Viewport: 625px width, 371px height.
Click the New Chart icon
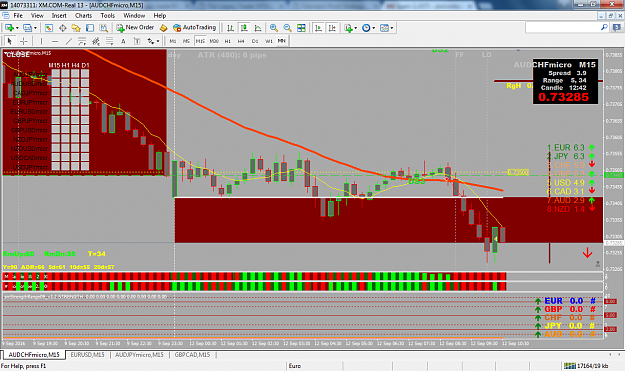click(9, 28)
